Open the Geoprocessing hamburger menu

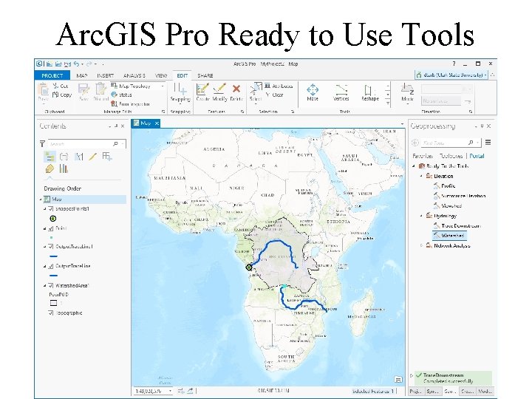(x=488, y=143)
